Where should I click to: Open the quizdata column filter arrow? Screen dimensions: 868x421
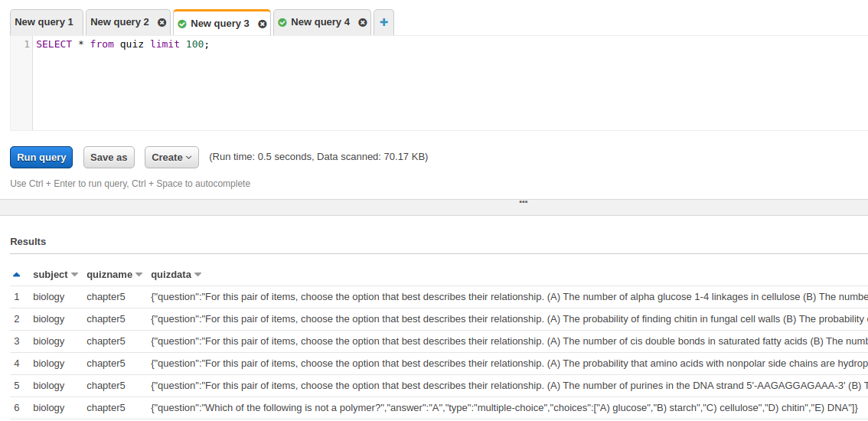click(197, 275)
